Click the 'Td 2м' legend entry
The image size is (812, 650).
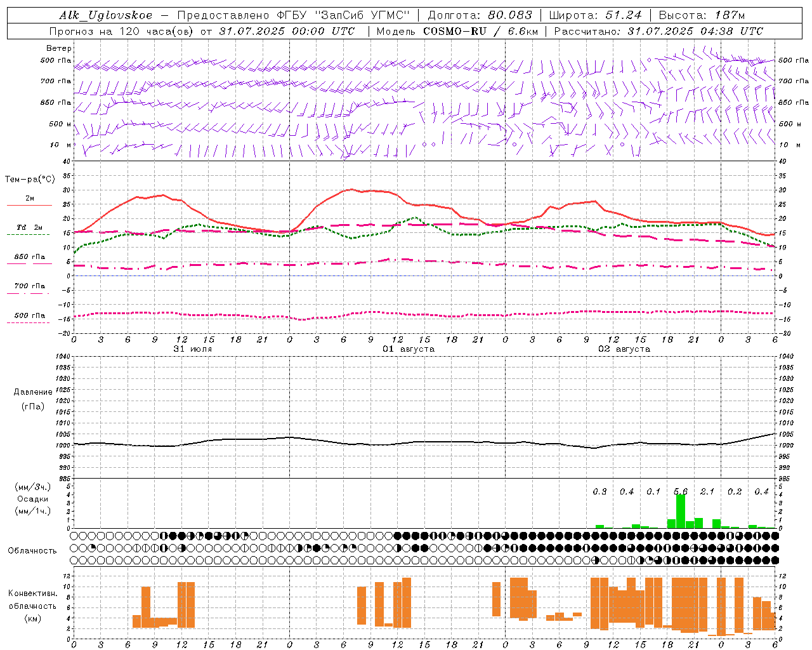29,227
